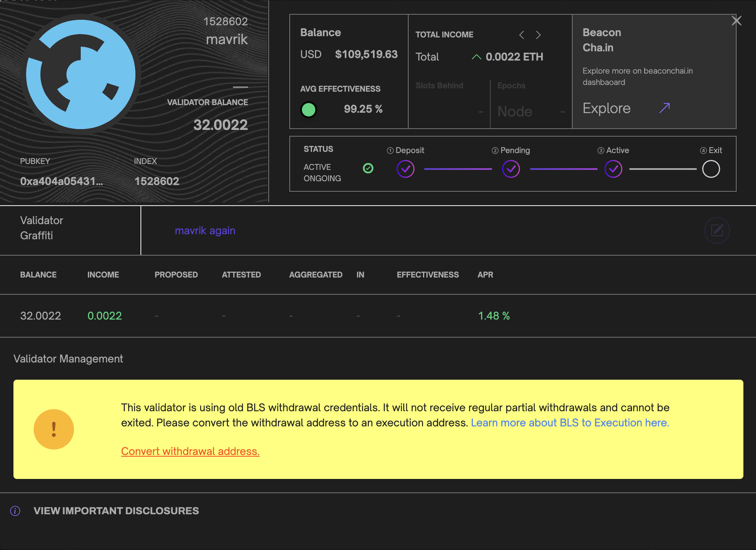
Task: Click the Explore link text
Action: 606,108
